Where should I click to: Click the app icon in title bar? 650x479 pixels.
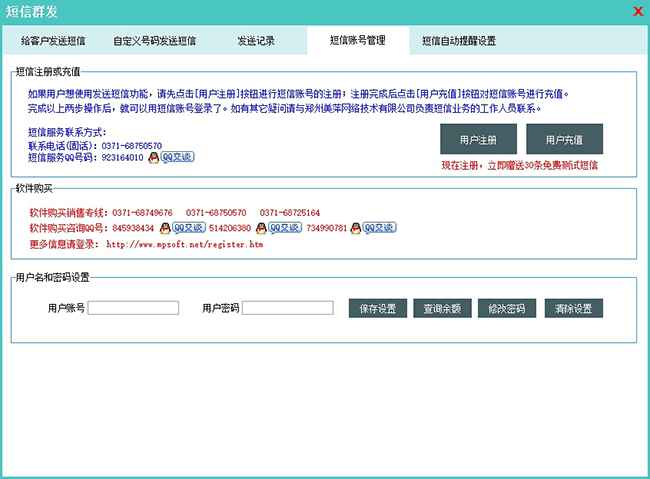pyautogui.click(x=10, y=11)
